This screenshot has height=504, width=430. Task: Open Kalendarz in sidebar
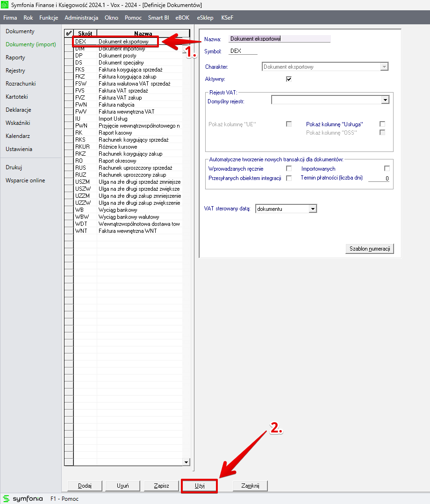18,136
